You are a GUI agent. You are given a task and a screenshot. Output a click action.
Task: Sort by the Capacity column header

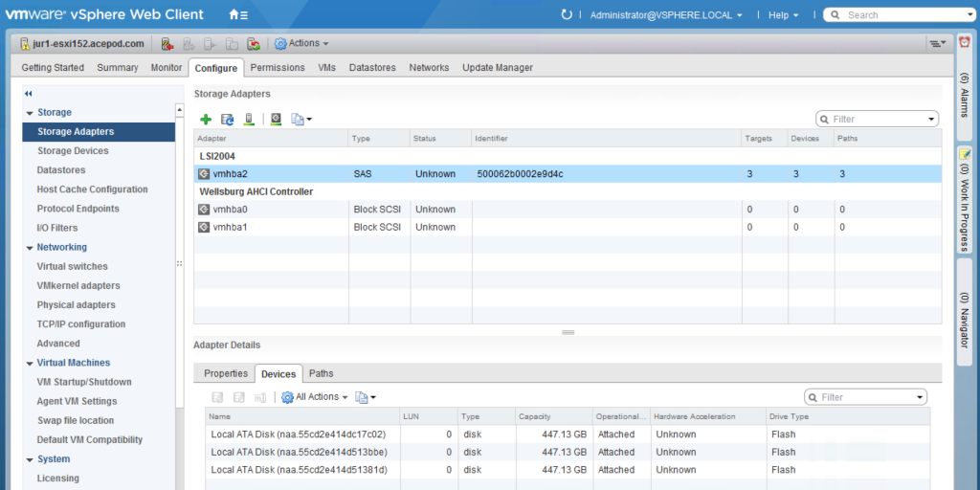(554, 416)
